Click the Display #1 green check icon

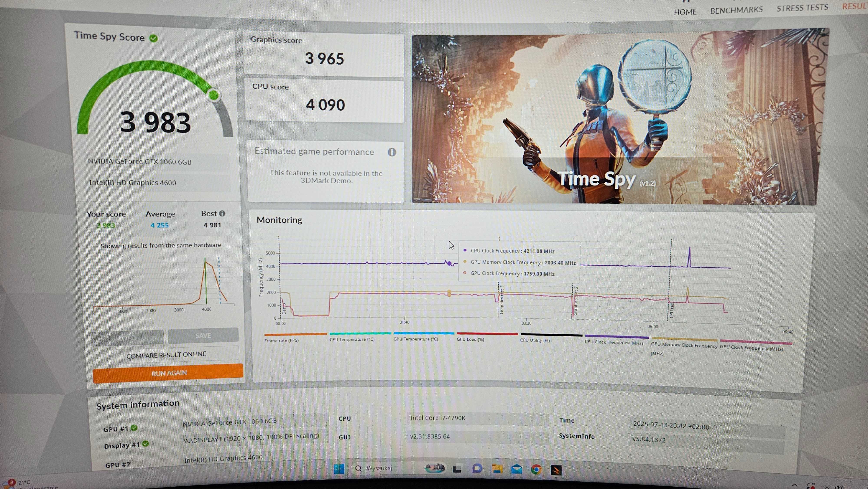click(x=145, y=443)
